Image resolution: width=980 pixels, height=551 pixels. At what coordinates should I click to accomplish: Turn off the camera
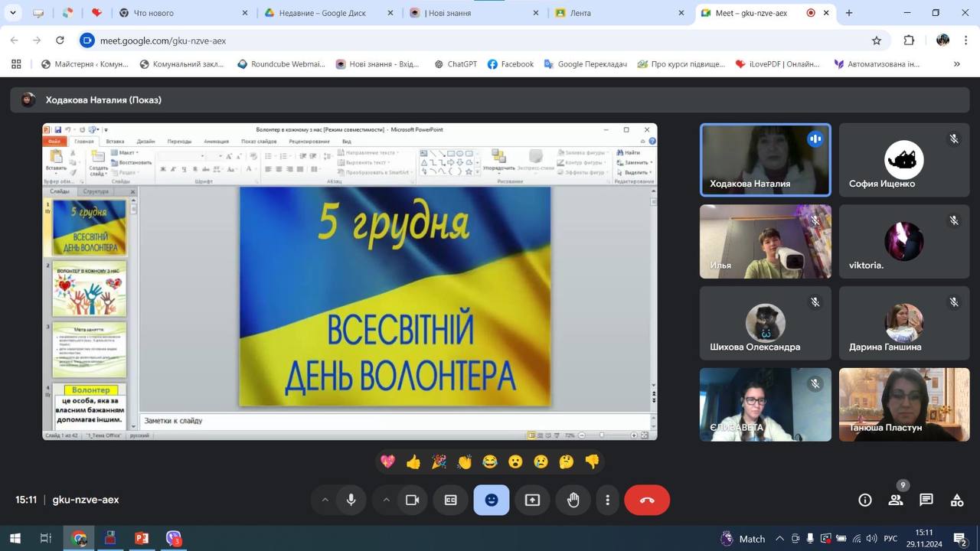(x=412, y=500)
